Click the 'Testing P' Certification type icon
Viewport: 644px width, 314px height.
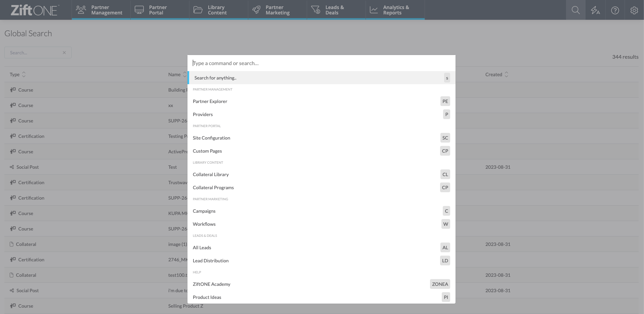(x=13, y=136)
